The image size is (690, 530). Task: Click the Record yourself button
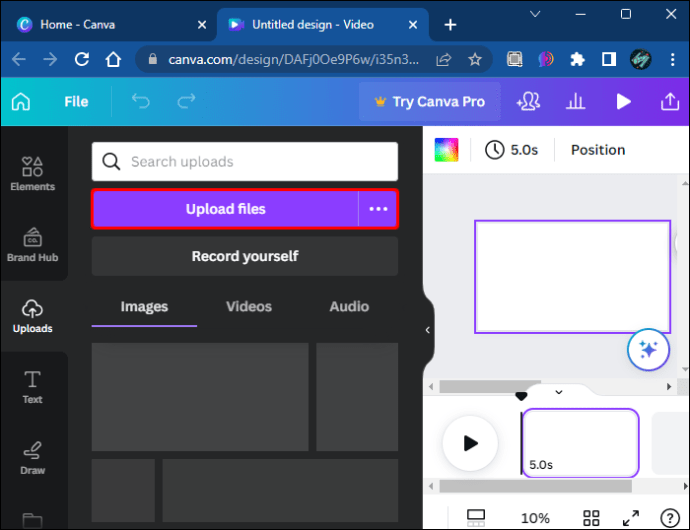245,256
